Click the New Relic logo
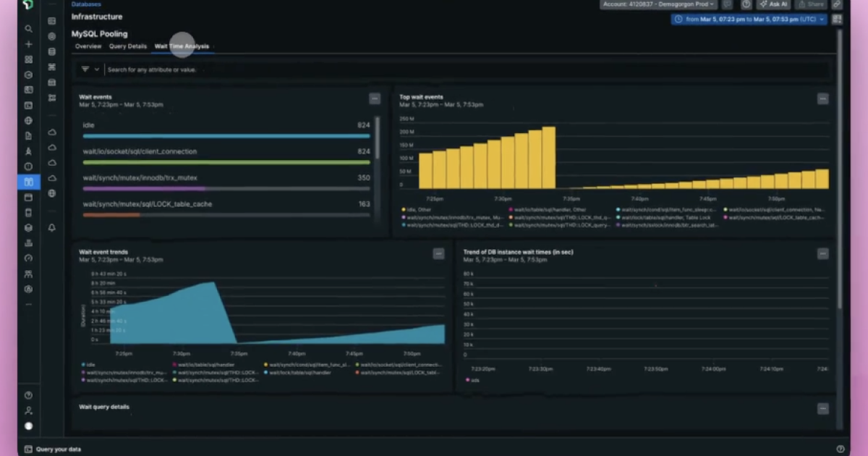The width and height of the screenshot is (868, 456). coord(28,4)
